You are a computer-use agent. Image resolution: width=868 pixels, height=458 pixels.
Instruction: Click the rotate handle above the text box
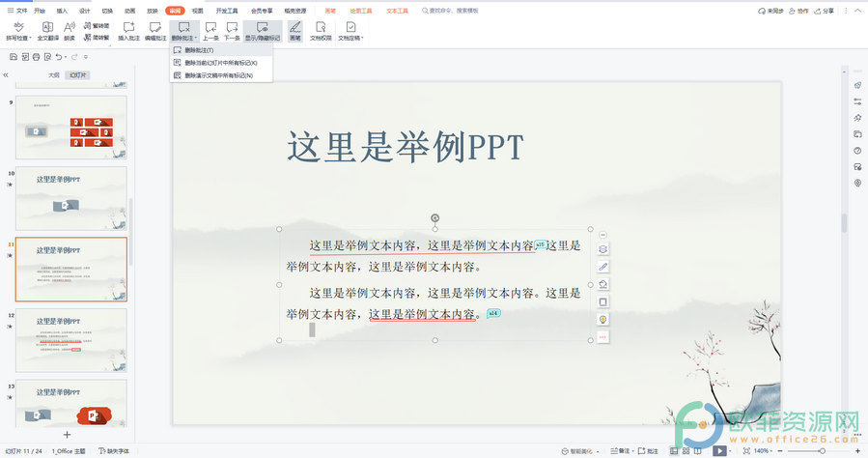(x=435, y=218)
